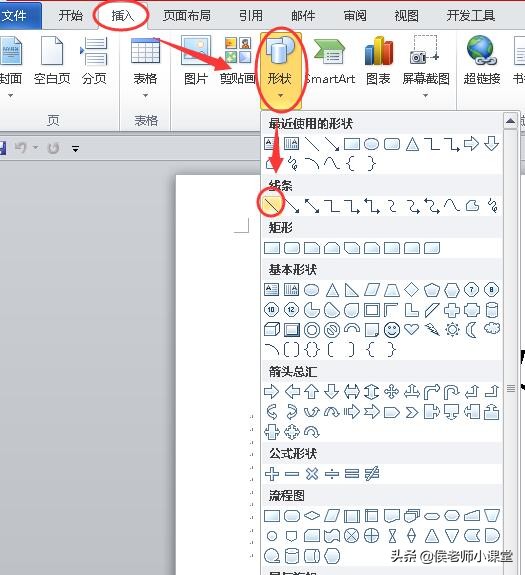Select the straight line shape under 线条
Image resolution: width=525 pixels, height=575 pixels.
272,206
